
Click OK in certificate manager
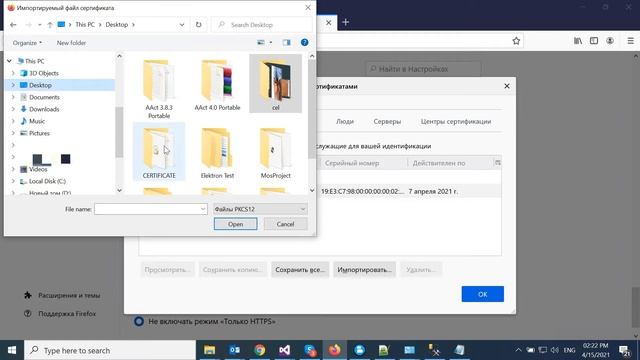coord(482,294)
